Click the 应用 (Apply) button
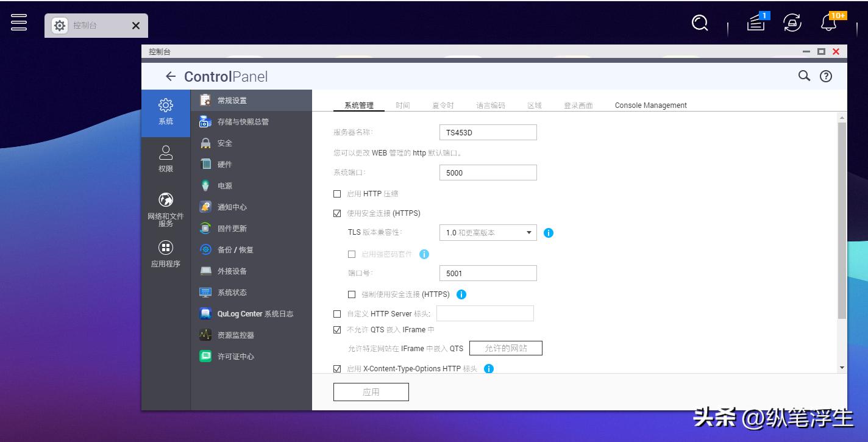Image resolution: width=868 pixels, height=442 pixels. [371, 391]
